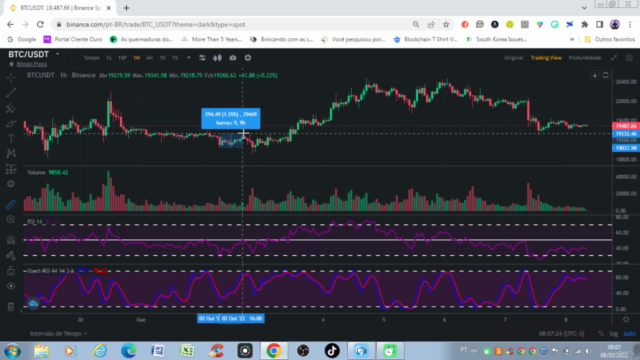The width and height of the screenshot is (640, 360).
Task: Select the text annotation tool
Action: click(x=11, y=139)
